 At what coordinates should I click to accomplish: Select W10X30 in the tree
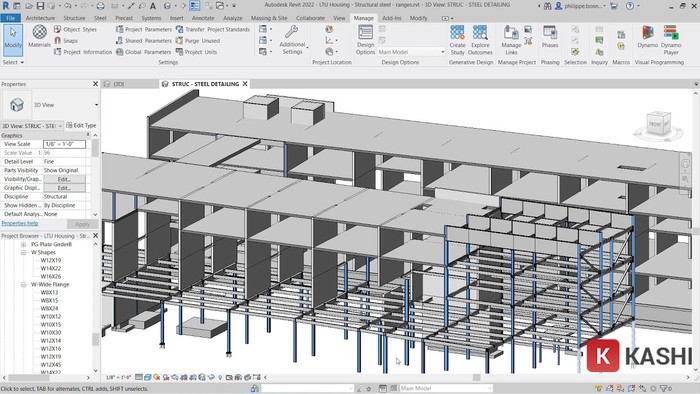pos(50,333)
